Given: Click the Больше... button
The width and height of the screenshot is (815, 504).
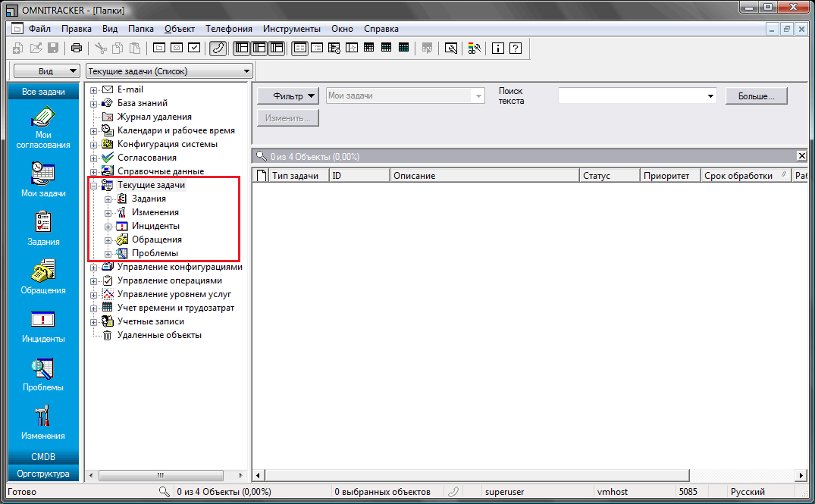Looking at the screenshot, I should [756, 96].
